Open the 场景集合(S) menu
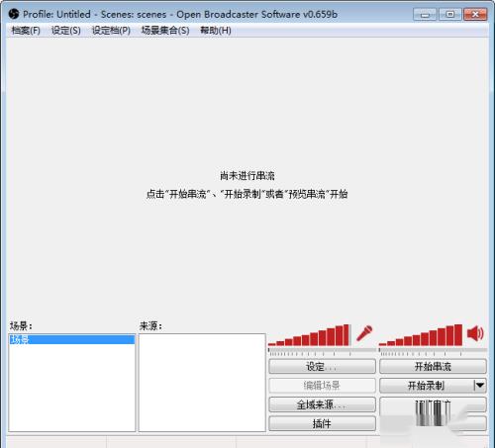This screenshot has height=448, width=495. (165, 31)
